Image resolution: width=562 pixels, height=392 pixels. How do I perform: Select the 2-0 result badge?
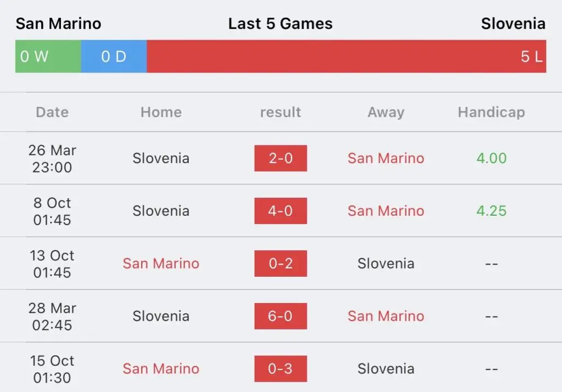coord(280,158)
